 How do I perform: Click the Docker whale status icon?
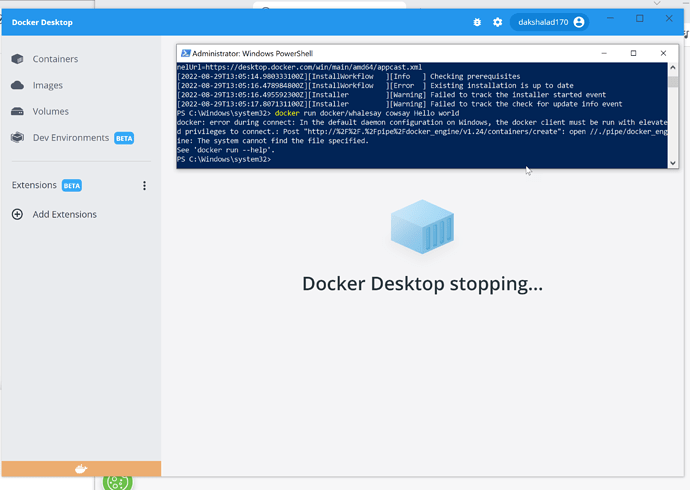(x=81, y=469)
